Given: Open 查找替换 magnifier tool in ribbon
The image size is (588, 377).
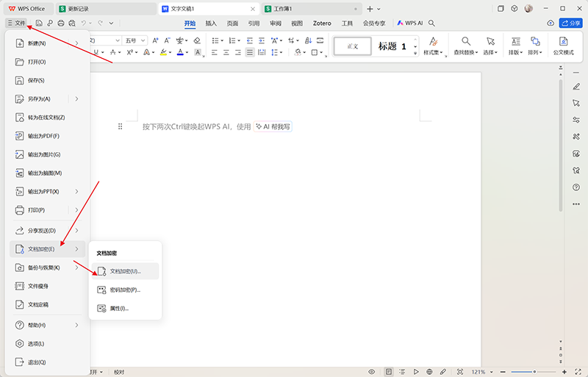Looking at the screenshot, I should tap(465, 46).
